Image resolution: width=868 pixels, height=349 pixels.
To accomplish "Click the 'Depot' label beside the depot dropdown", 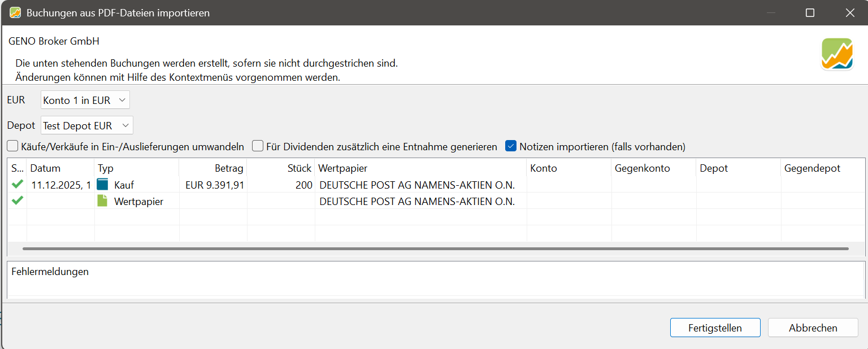I will pyautogui.click(x=21, y=125).
